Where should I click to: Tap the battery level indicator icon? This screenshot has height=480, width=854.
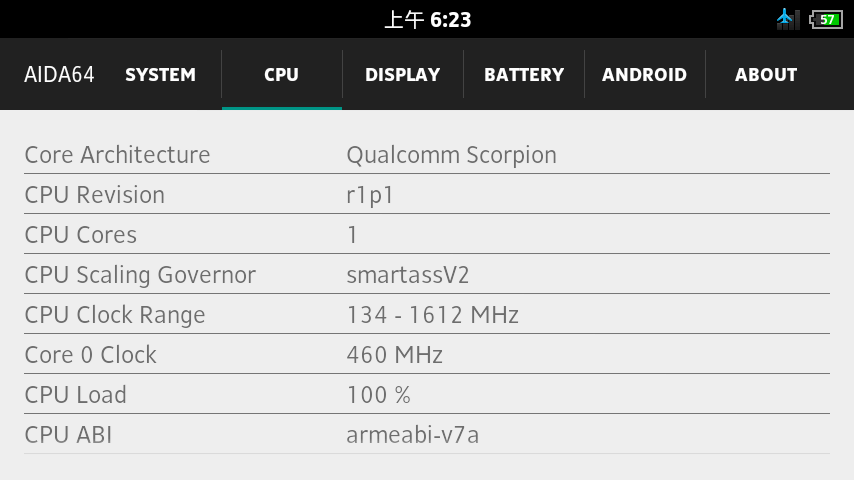(x=826, y=19)
